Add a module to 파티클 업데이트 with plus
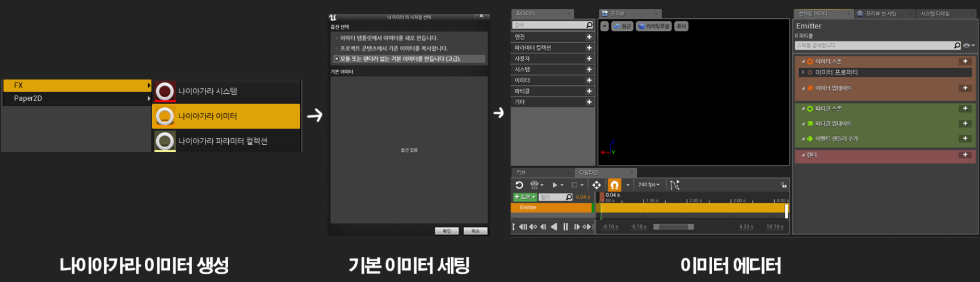 [x=965, y=124]
